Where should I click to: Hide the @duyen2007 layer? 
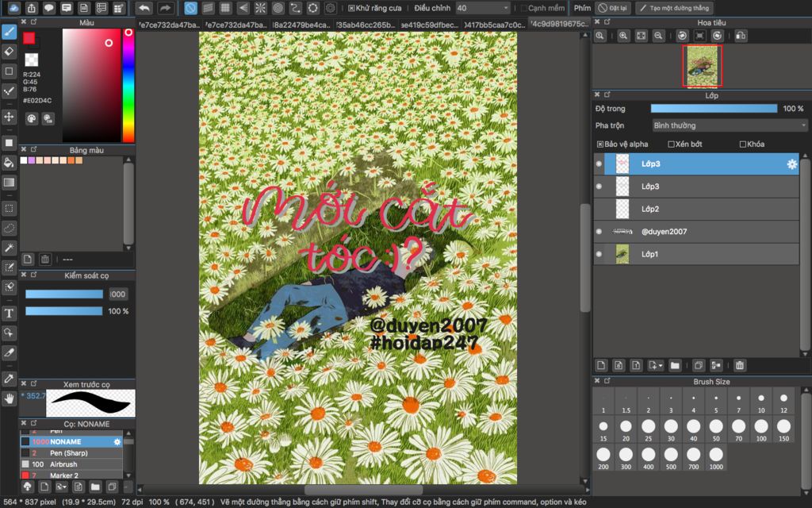coord(599,232)
